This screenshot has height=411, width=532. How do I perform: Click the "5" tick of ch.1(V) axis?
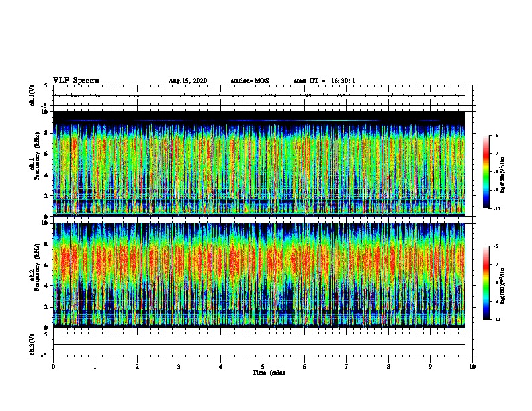pyautogui.click(x=46, y=85)
